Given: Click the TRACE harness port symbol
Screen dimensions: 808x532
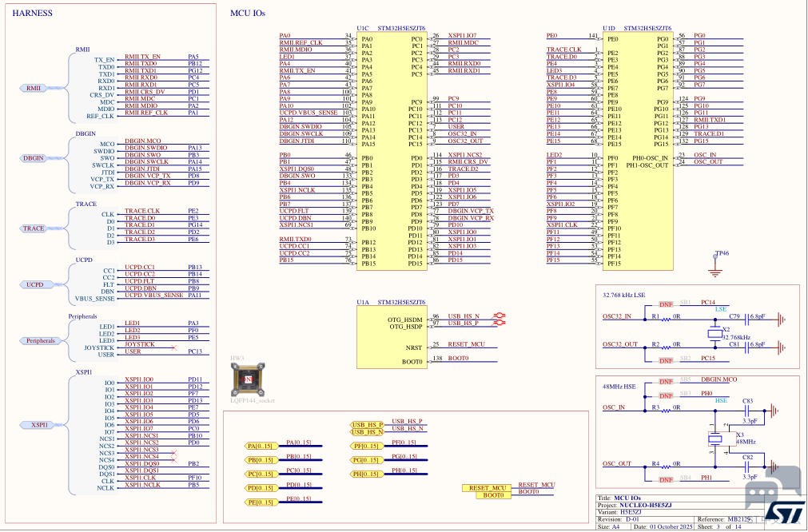Looking at the screenshot, I should tap(34, 228).
